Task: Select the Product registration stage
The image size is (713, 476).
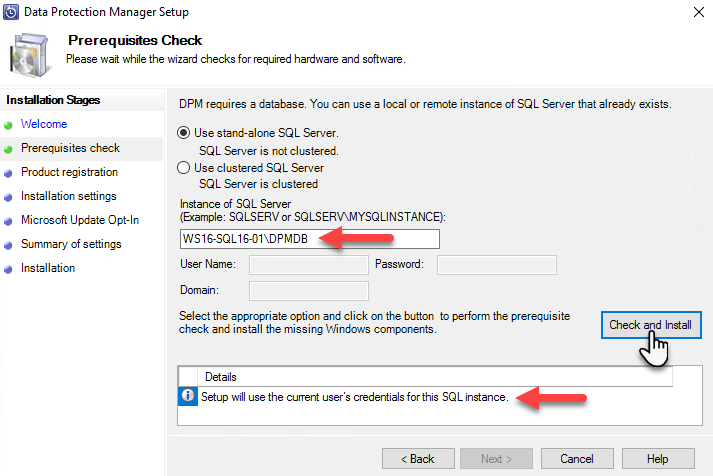Action: (x=70, y=172)
